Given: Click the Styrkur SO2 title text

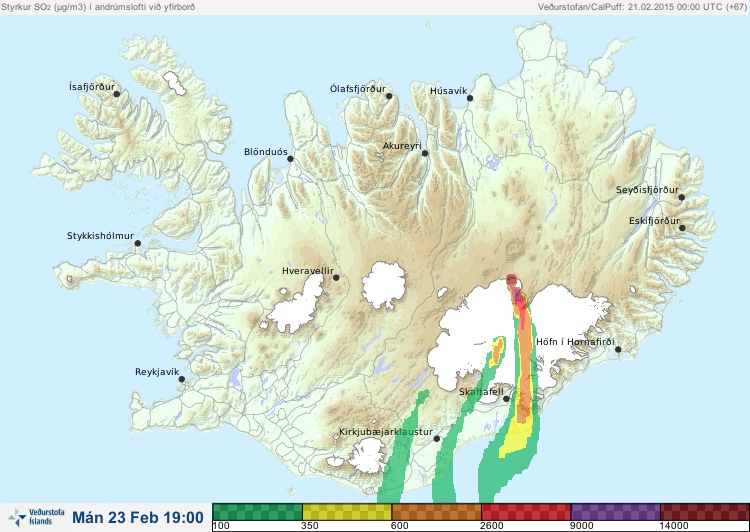Looking at the screenshot, I should pos(98,7).
